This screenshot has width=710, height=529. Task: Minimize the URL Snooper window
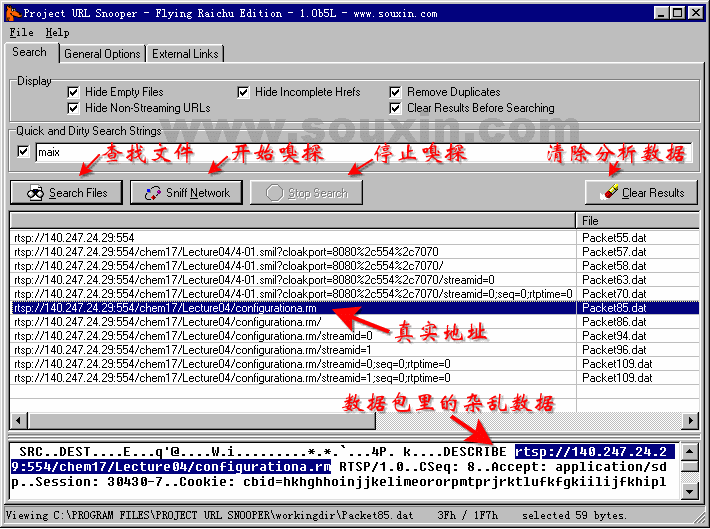662,13
